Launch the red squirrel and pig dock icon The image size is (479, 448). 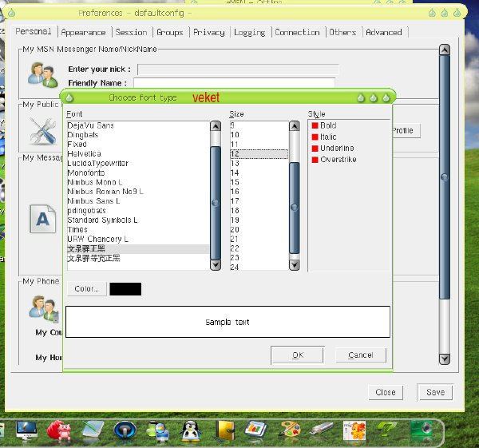coord(59,430)
